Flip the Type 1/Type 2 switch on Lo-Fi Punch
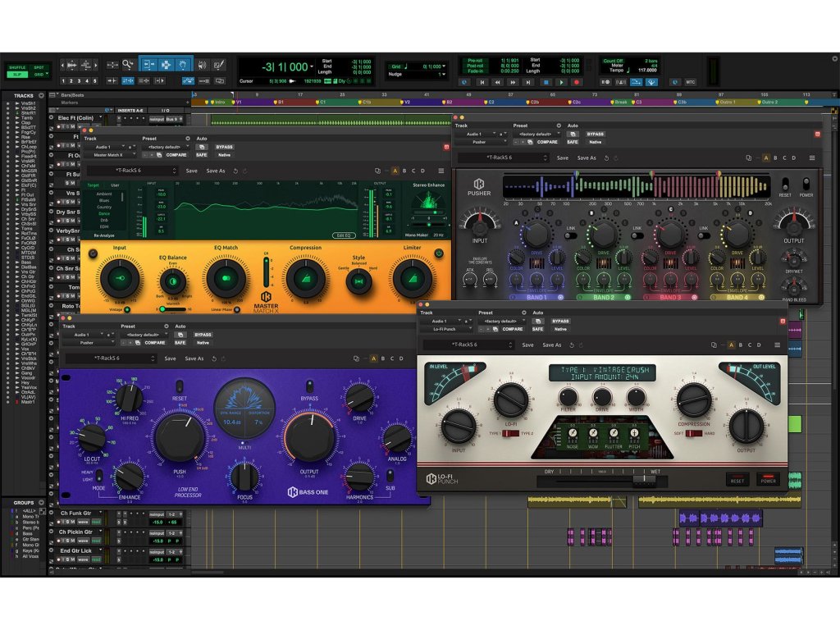The height and width of the screenshot is (630, 840). click(x=510, y=433)
